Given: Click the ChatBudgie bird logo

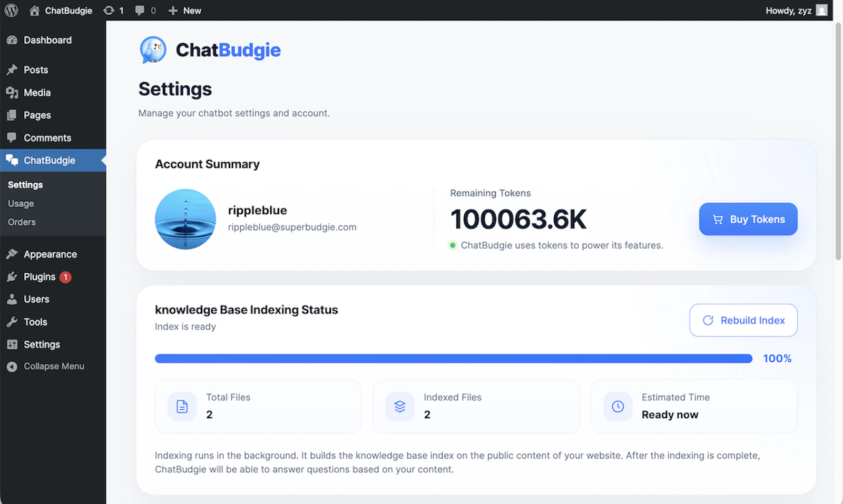Looking at the screenshot, I should pos(153,50).
